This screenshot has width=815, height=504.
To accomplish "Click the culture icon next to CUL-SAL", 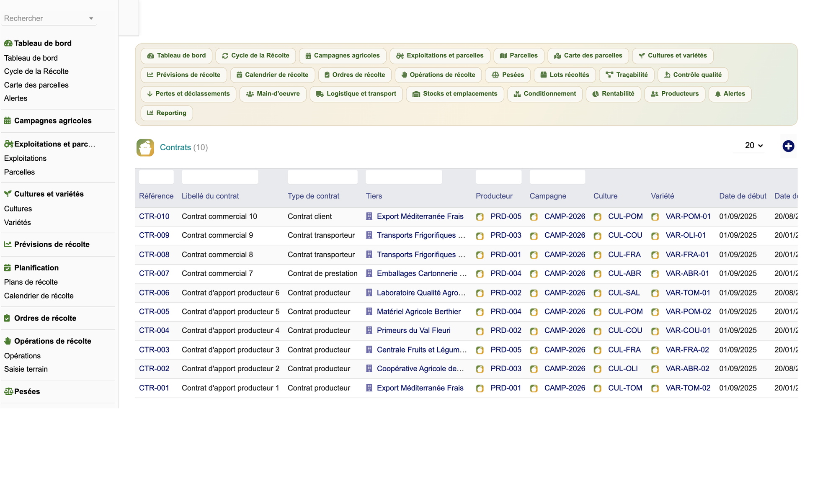I will pos(598,293).
